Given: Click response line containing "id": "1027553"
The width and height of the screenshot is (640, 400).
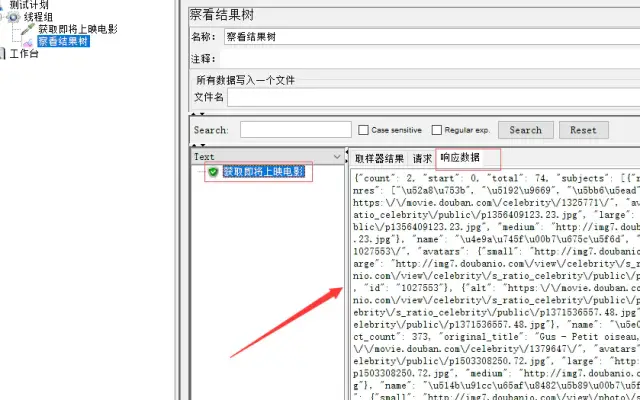Looking at the screenshot, I should [497, 288].
